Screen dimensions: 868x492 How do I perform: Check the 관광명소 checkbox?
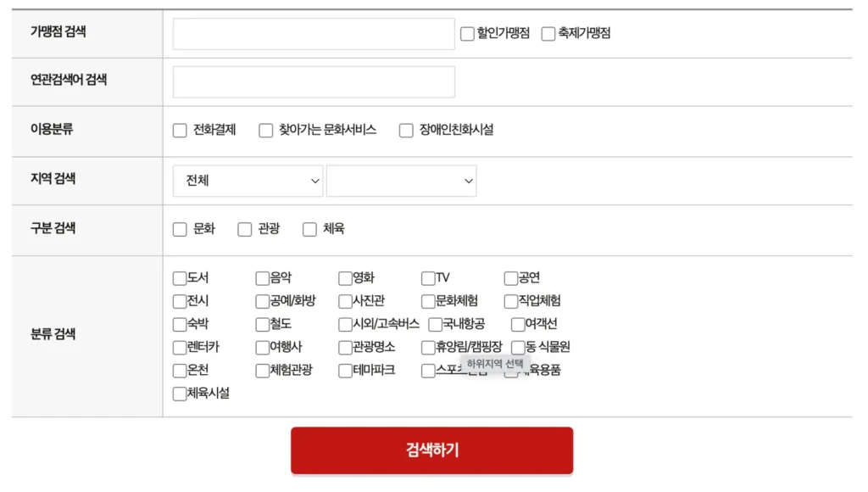click(346, 348)
